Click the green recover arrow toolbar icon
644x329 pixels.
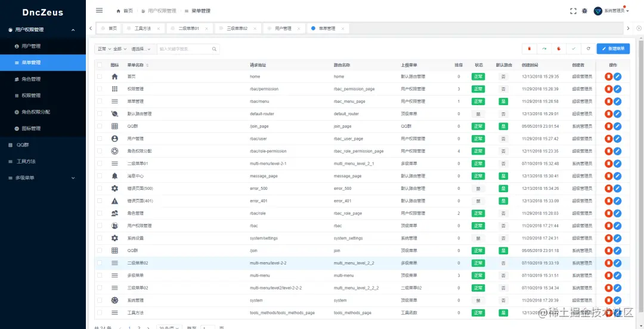(x=544, y=48)
